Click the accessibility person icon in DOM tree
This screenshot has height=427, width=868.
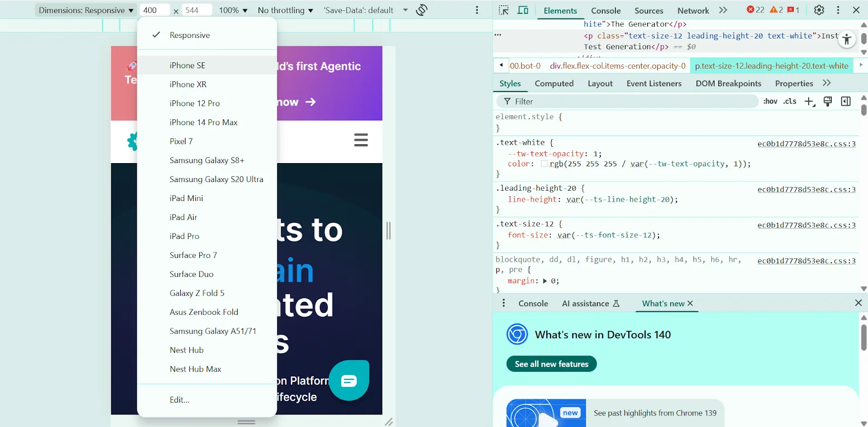pos(847,39)
